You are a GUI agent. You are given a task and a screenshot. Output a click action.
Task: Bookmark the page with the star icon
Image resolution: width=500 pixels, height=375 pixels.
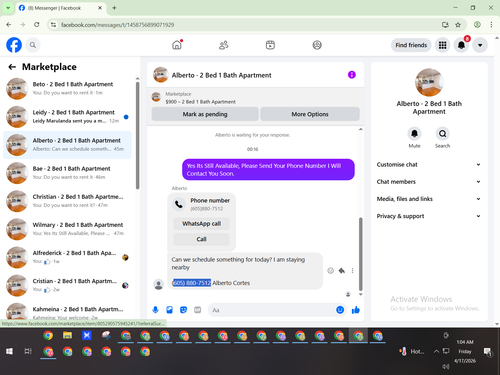[x=458, y=25]
